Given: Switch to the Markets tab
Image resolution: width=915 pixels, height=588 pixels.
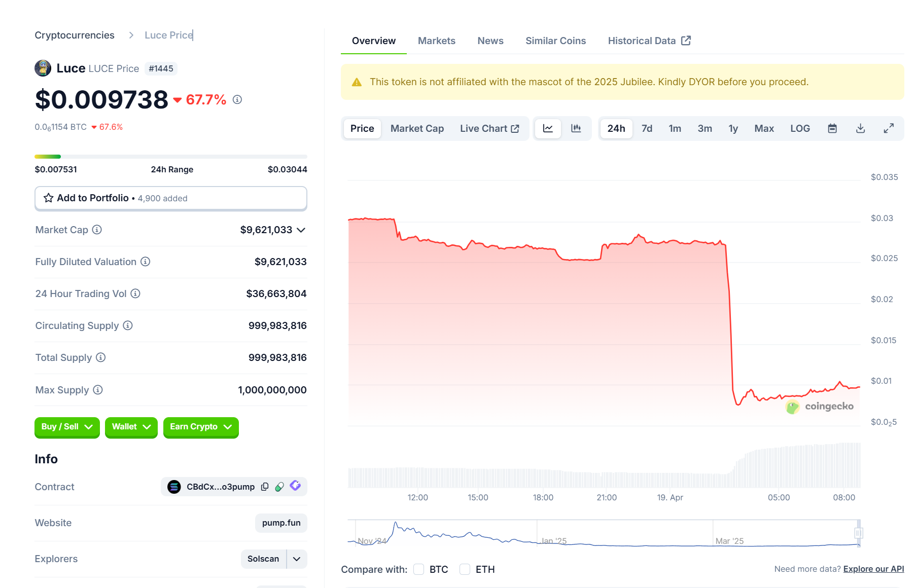Looking at the screenshot, I should click(x=436, y=41).
